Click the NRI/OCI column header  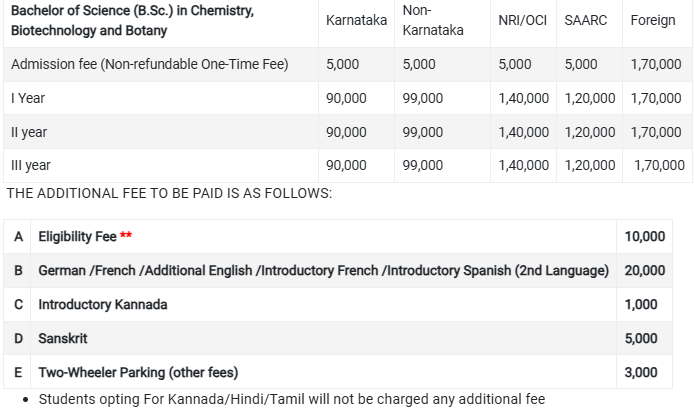(522, 20)
